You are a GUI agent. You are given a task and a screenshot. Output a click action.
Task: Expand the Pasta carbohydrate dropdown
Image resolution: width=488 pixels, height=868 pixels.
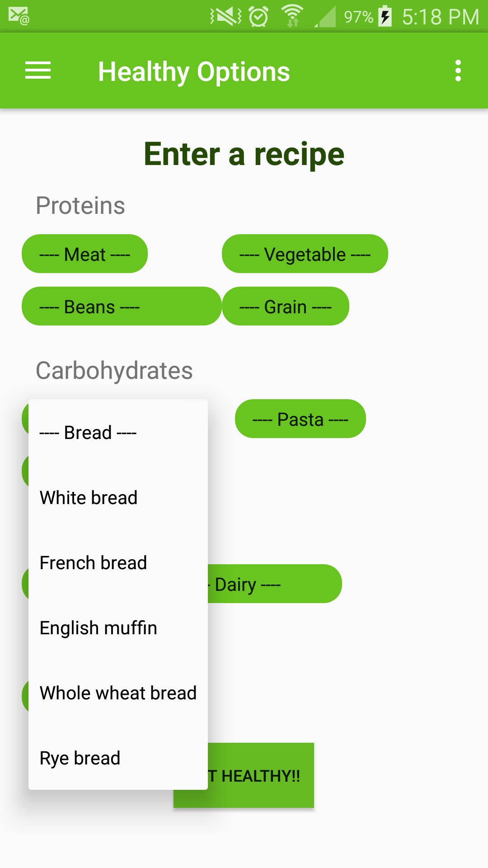coord(300,419)
